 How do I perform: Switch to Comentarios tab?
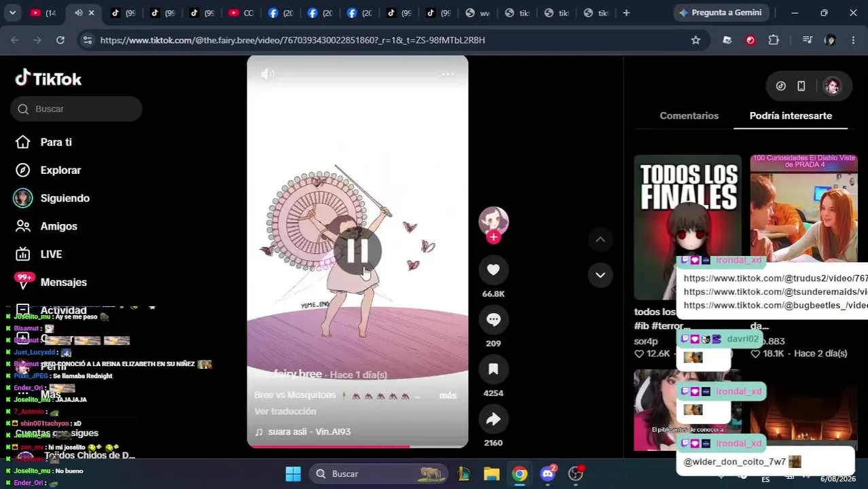689,115
